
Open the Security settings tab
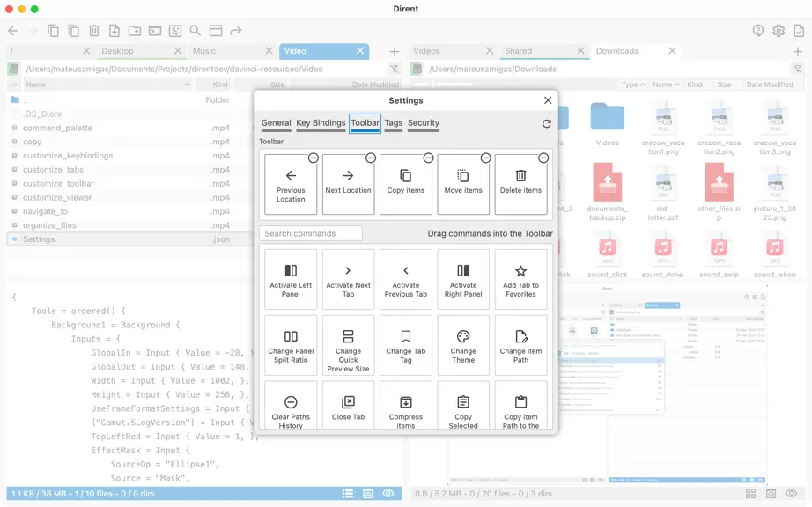click(x=423, y=123)
